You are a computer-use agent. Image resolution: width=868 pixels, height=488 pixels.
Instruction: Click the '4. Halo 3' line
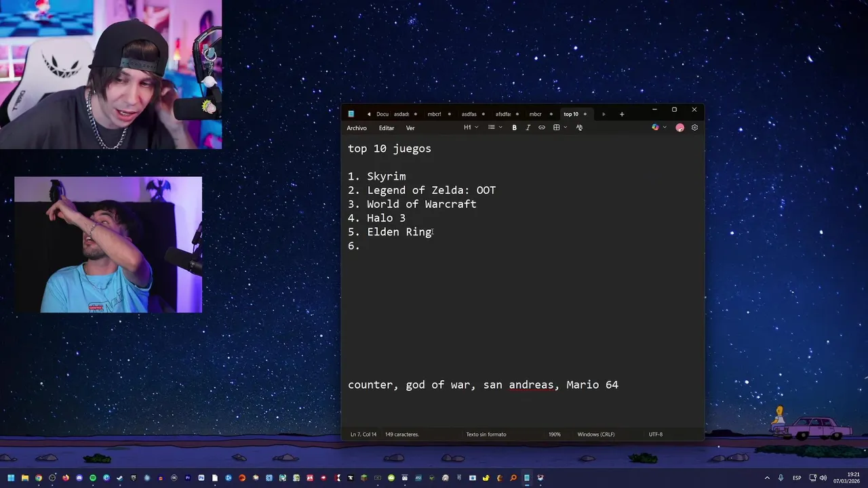[x=376, y=218]
